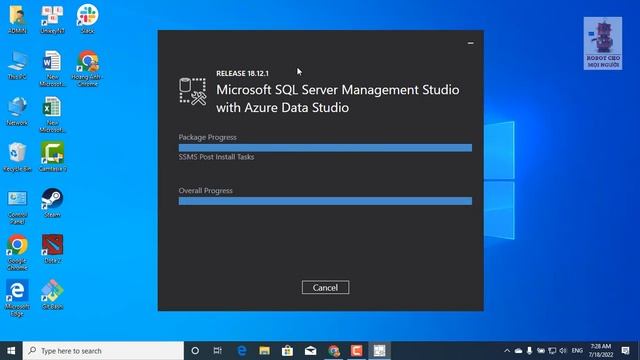Open Edge from the taskbar
This screenshot has width=640, height=360.
pyautogui.click(x=242, y=351)
